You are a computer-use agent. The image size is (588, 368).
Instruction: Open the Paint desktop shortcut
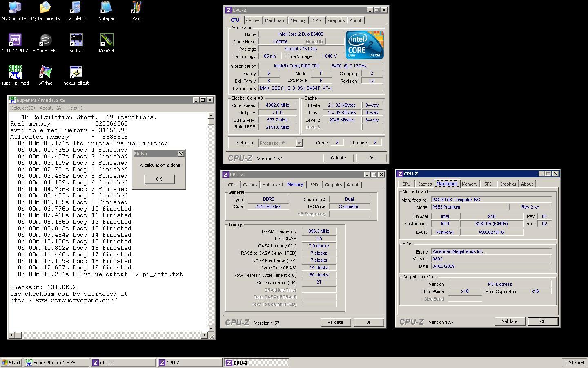click(x=137, y=11)
